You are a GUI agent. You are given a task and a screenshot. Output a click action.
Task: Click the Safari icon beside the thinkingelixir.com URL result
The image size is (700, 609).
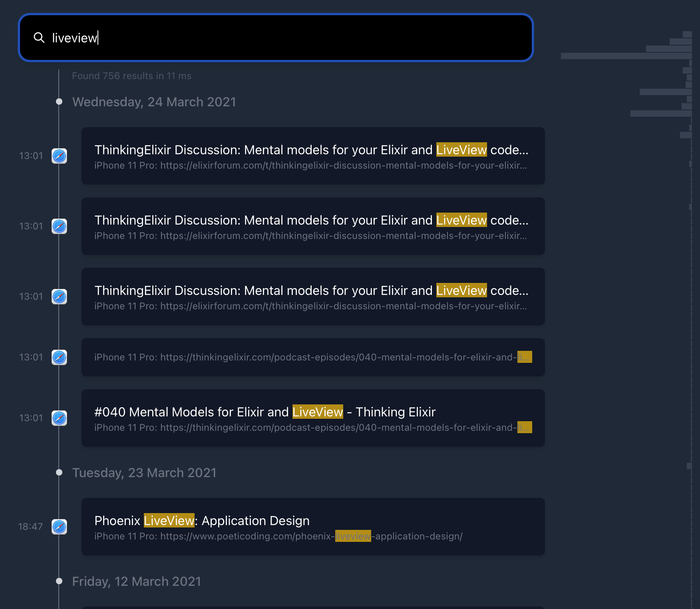59,358
